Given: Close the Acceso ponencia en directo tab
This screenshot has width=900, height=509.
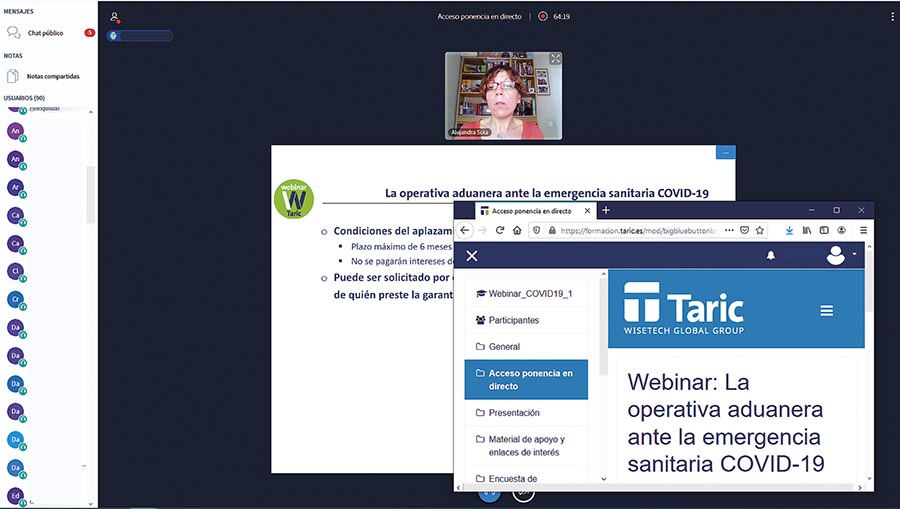Looking at the screenshot, I should tap(587, 211).
